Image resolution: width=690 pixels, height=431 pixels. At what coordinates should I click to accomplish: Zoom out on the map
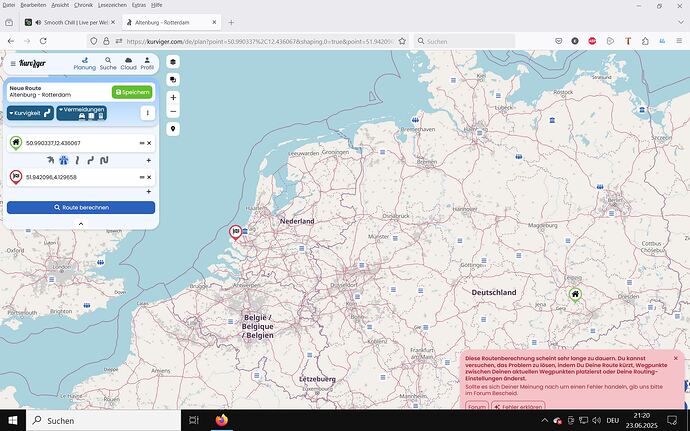pos(173,111)
